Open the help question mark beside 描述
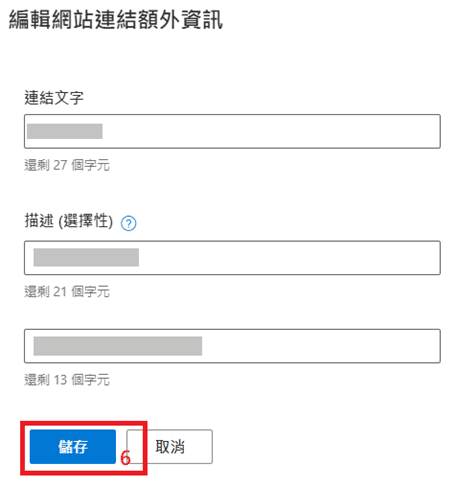Screen dimensions: 455x486 click(x=128, y=223)
